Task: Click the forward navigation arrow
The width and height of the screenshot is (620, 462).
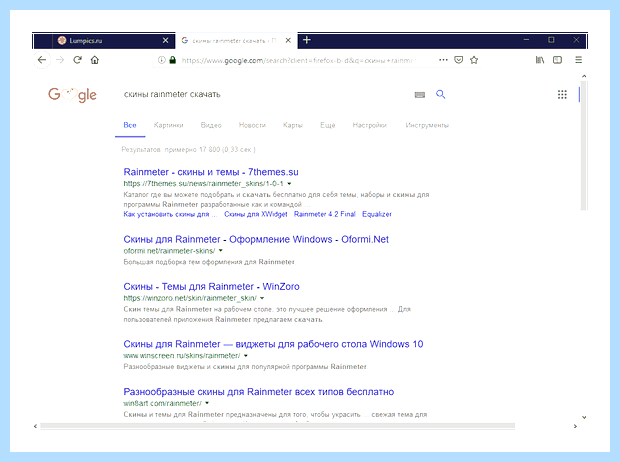Action: click(60, 60)
